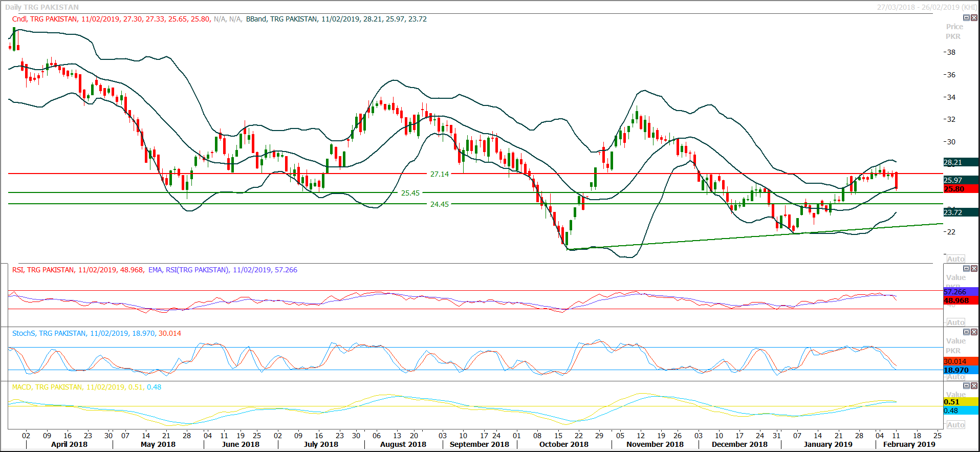Screen dimensions: 980x452
Task: Click the StochS TRG PAKISTAN legend text
Action: point(49,333)
